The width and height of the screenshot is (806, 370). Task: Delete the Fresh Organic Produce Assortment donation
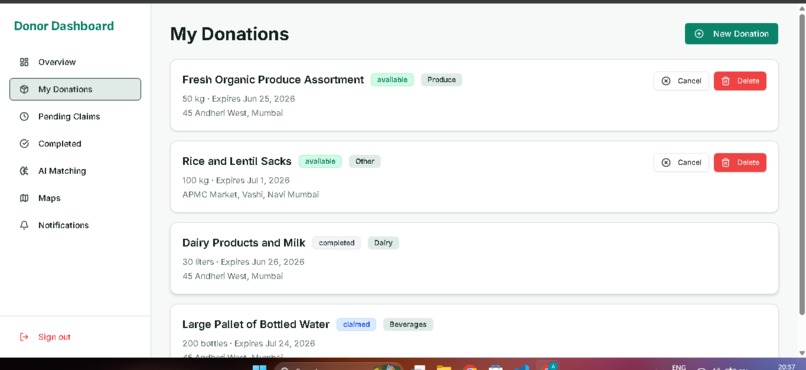click(x=740, y=81)
